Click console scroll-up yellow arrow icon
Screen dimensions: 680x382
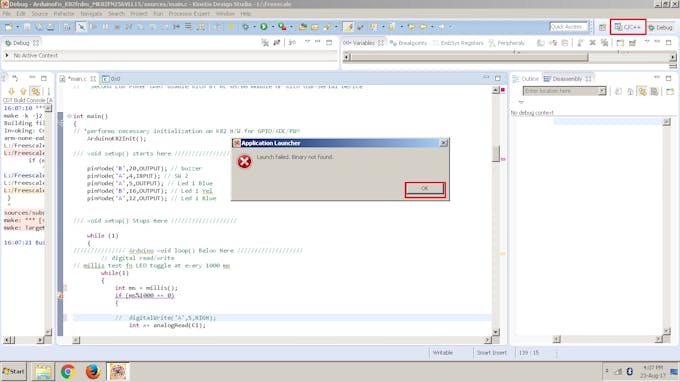23,91
